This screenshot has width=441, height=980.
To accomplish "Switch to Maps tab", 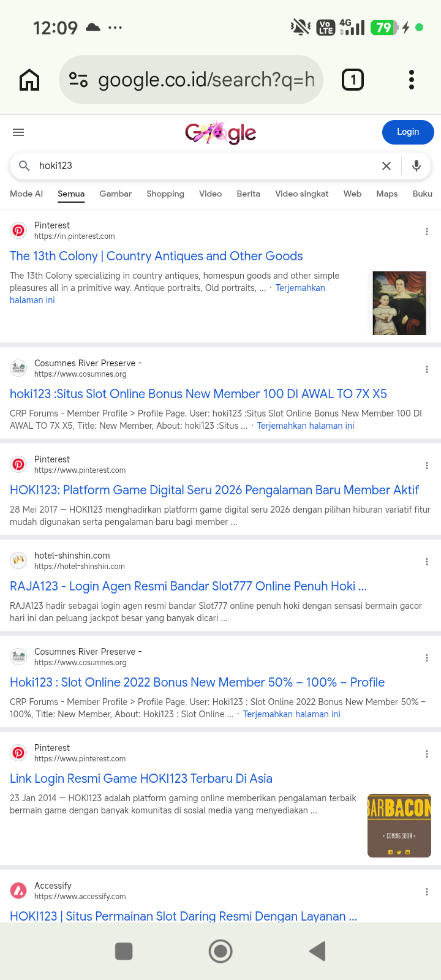I will (386, 194).
